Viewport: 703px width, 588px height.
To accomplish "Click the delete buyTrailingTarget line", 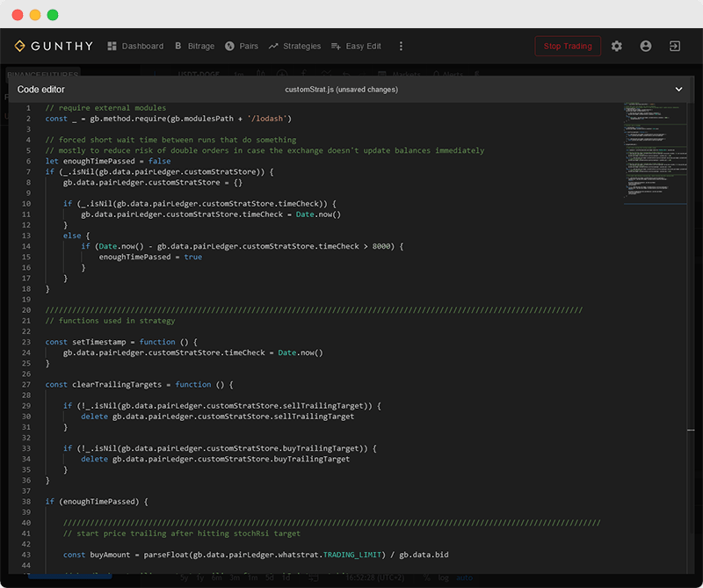I will coord(215,460).
